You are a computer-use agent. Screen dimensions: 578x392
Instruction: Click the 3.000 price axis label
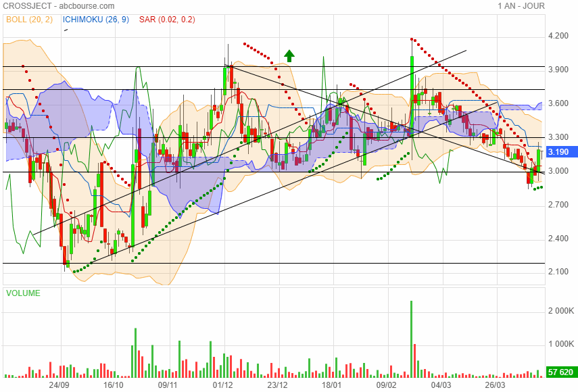558,171
